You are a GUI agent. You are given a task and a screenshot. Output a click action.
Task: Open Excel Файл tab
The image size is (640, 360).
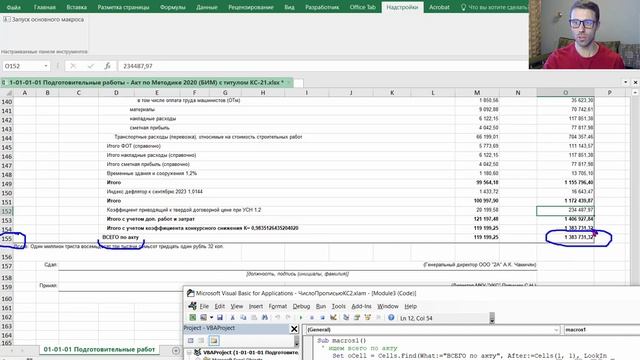(13, 7)
